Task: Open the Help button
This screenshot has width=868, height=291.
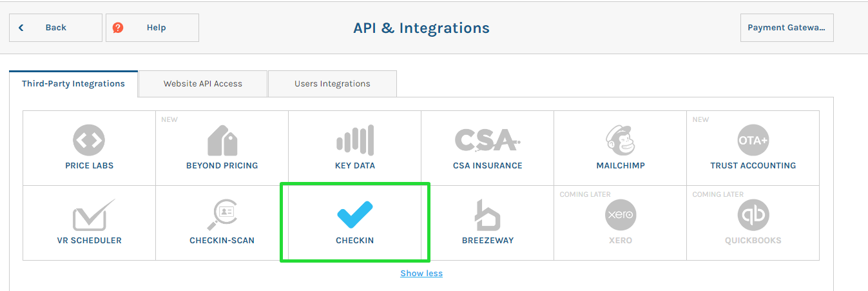Action: click(x=152, y=28)
